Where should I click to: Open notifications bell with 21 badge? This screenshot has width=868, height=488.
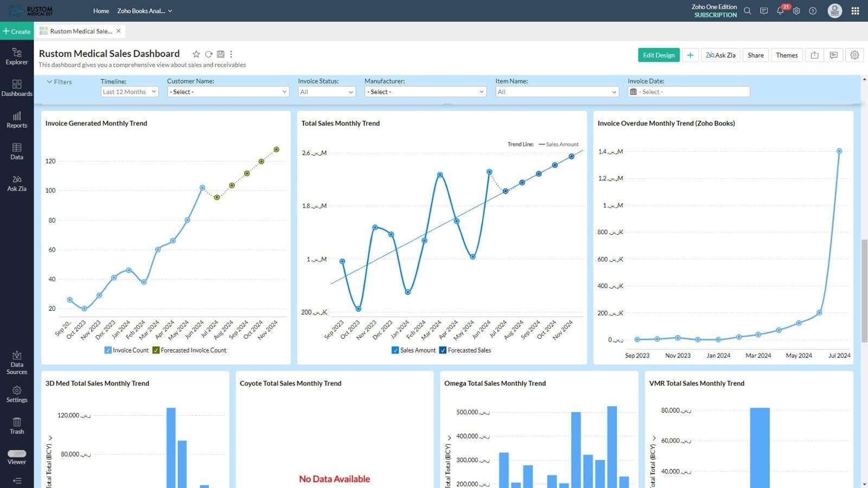(x=781, y=10)
